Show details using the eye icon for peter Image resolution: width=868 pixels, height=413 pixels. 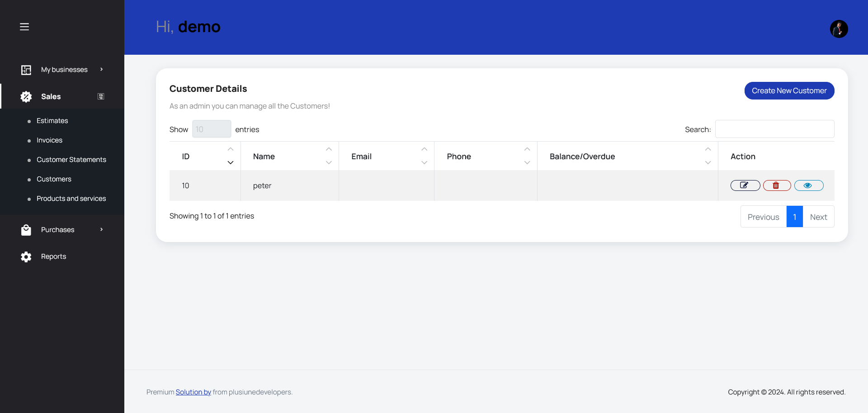[808, 185]
